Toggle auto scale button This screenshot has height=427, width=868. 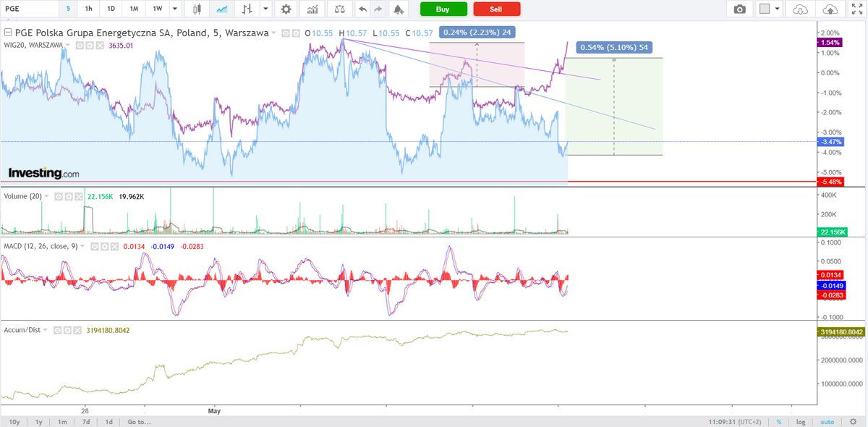click(828, 421)
